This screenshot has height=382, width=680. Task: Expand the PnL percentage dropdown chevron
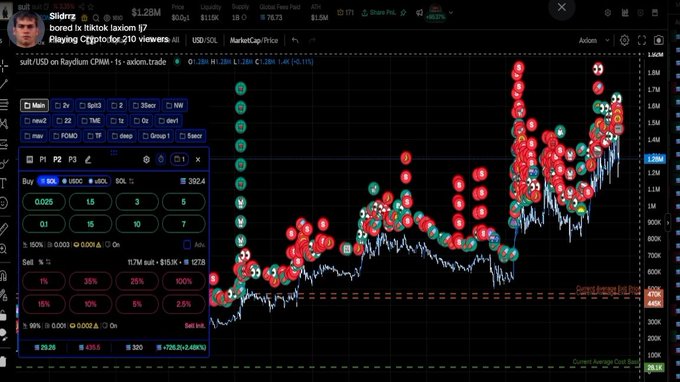[451, 13]
